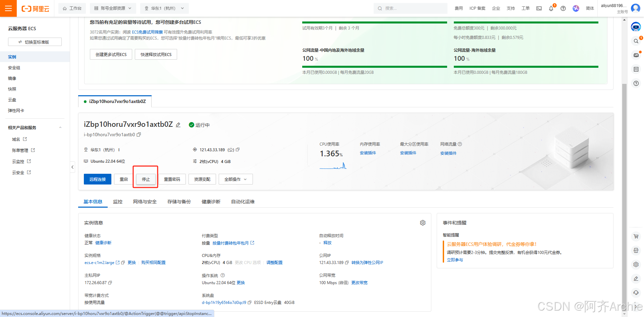Switch to 网络与安全 tab
Screen dimensions: 644x317
pos(145,202)
